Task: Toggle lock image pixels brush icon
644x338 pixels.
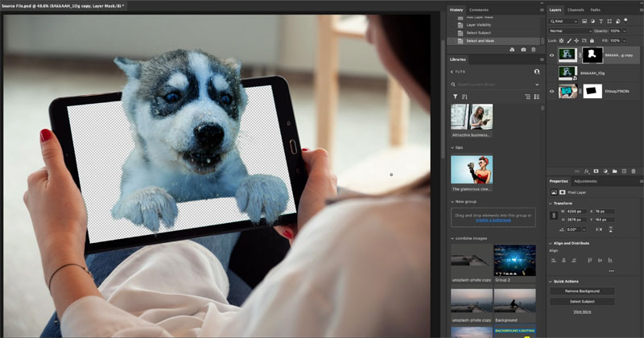Action: pyautogui.click(x=569, y=41)
